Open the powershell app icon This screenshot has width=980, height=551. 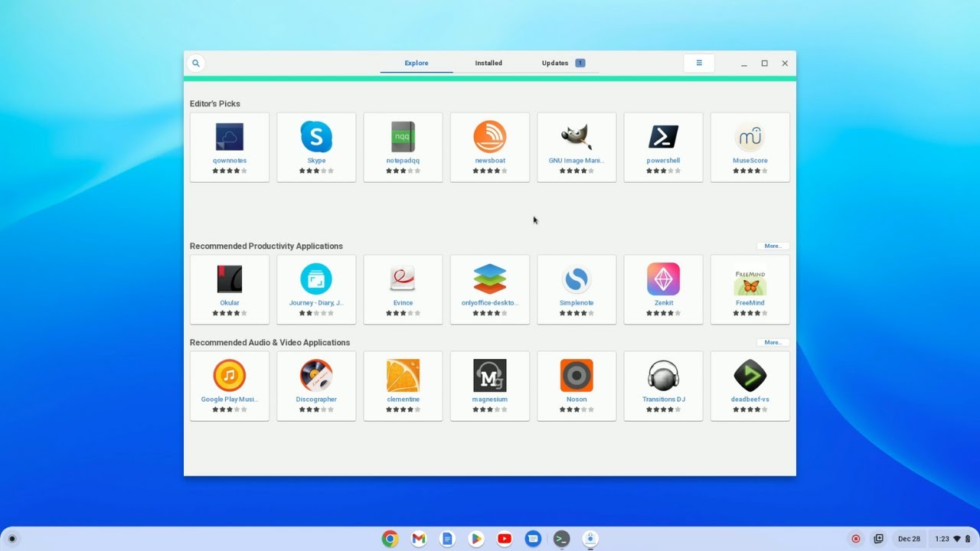(663, 137)
